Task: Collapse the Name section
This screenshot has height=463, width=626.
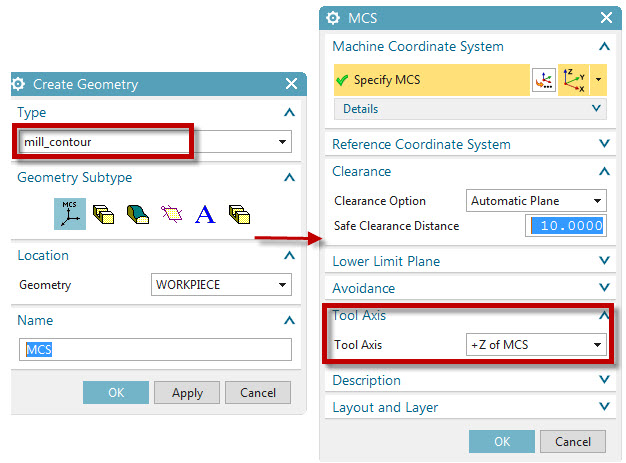Action: pos(289,320)
